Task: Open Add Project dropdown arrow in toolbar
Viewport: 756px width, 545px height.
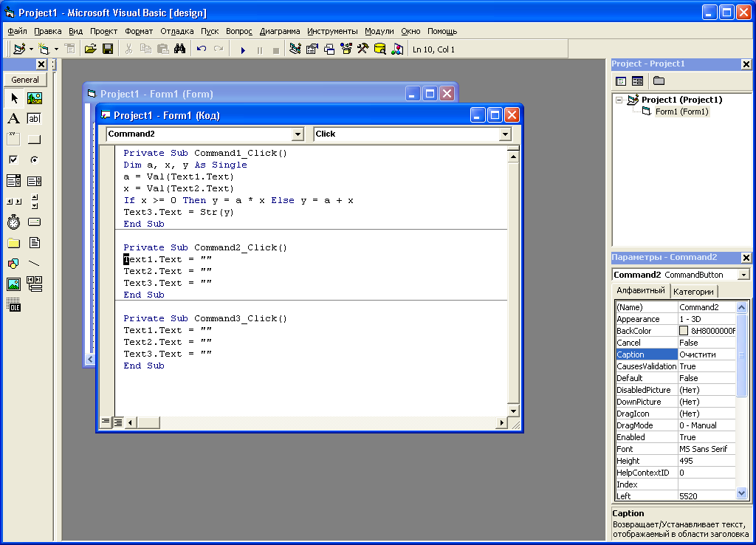Action: click(31, 49)
